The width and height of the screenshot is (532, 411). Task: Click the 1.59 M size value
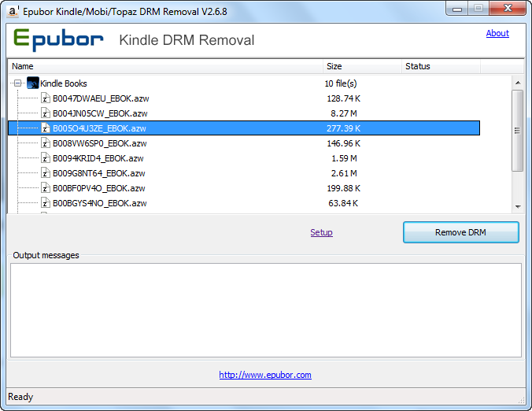pos(344,158)
